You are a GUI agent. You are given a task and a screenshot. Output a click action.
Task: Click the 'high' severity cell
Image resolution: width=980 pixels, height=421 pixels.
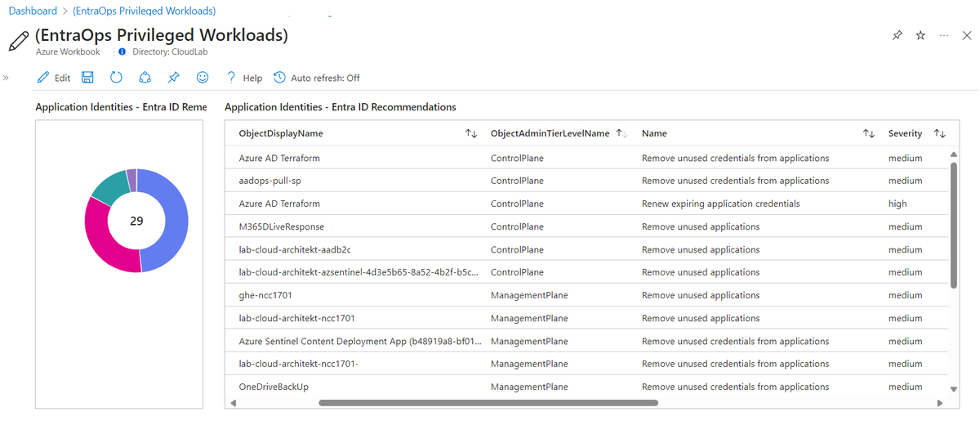pyautogui.click(x=898, y=204)
